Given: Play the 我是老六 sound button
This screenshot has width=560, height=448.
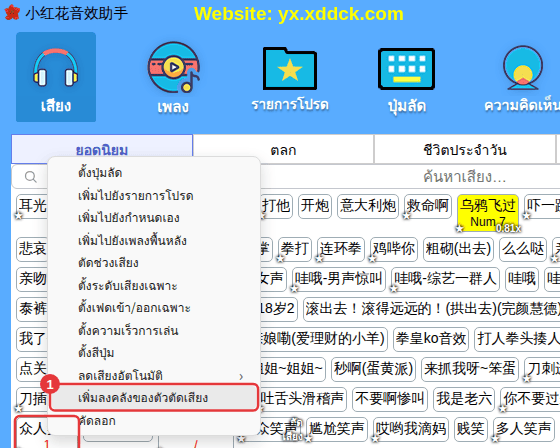Looking at the screenshot, I should [464, 399].
